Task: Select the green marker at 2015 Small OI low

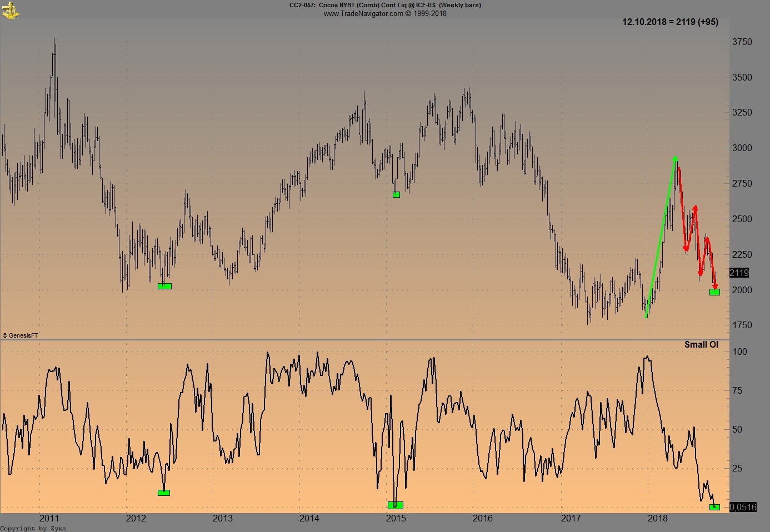Action: coord(396,505)
